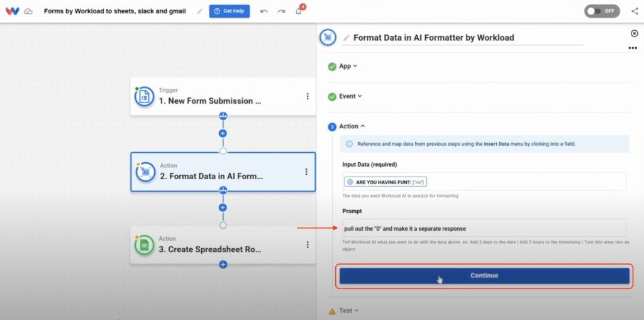Image resolution: width=644 pixels, height=320 pixels.
Task: Click the cloud save status icon
Action: click(28, 11)
